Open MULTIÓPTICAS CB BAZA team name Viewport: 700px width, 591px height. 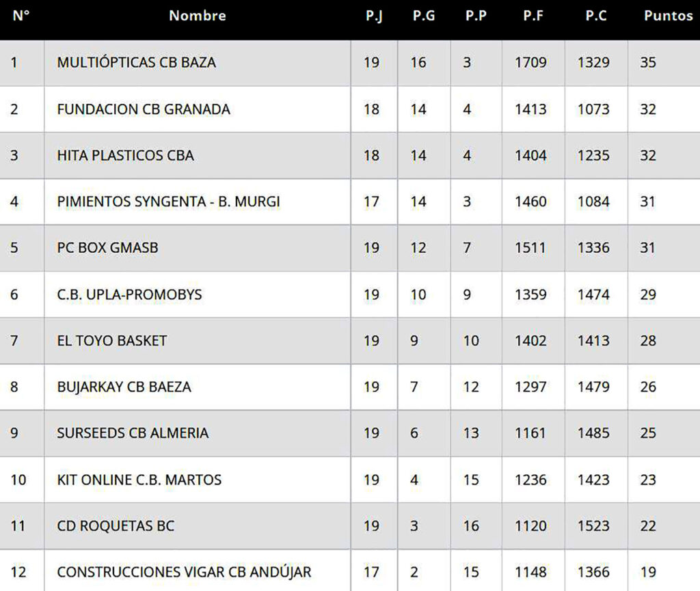coord(136,63)
